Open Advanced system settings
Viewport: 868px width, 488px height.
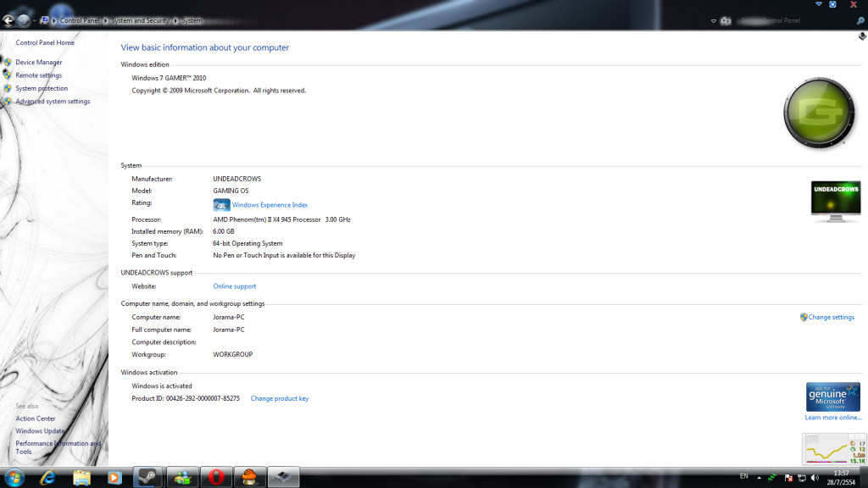point(53,102)
